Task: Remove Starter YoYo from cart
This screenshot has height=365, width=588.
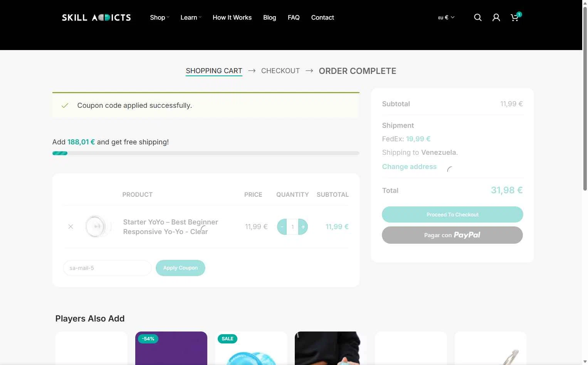Action: [71, 226]
